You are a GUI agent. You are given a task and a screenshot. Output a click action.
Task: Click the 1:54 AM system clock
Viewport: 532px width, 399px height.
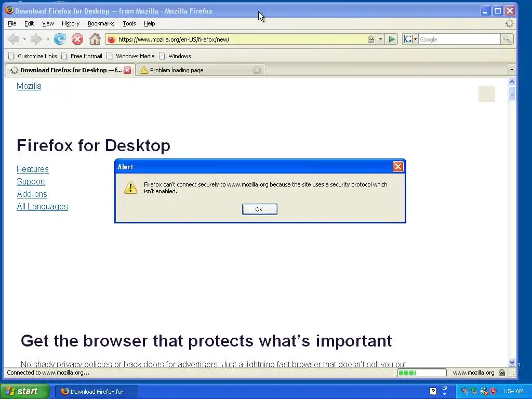[x=513, y=391]
